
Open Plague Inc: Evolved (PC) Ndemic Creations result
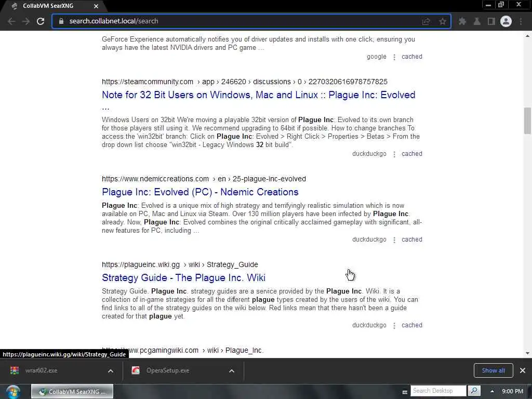(x=200, y=192)
